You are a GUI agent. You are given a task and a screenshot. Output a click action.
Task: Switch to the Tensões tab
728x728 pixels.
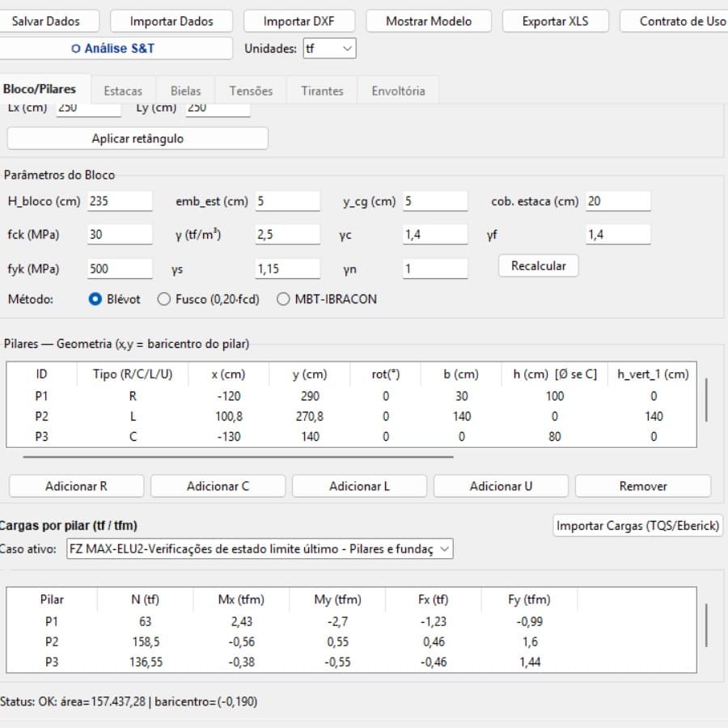click(251, 91)
